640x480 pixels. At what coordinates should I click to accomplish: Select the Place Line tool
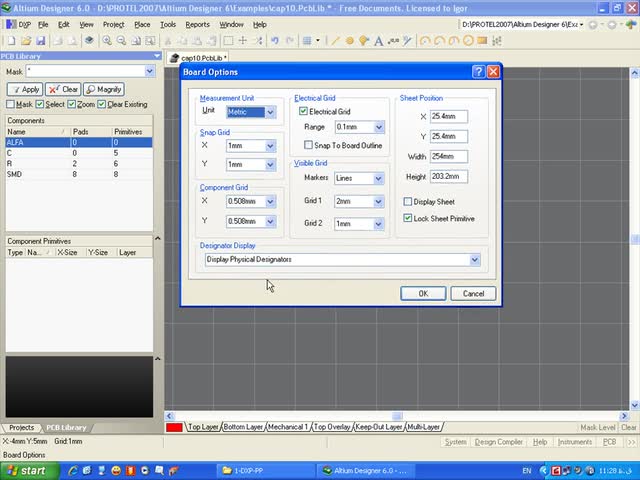335,41
